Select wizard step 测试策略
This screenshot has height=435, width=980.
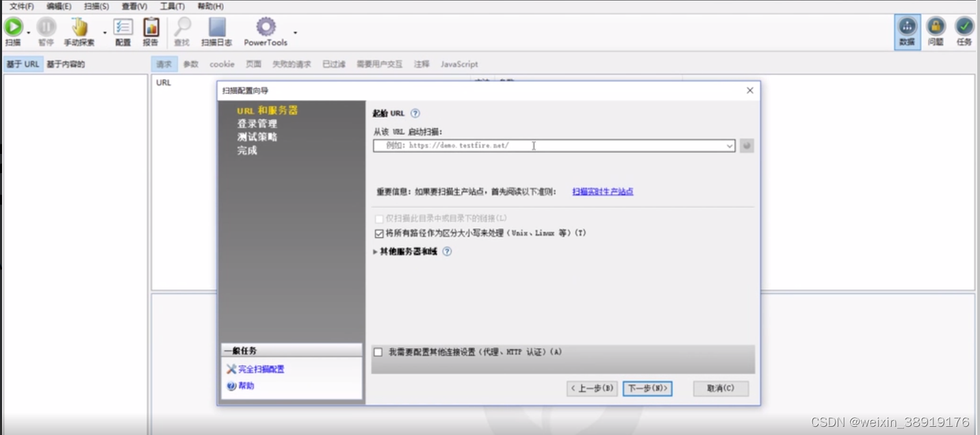257,137
